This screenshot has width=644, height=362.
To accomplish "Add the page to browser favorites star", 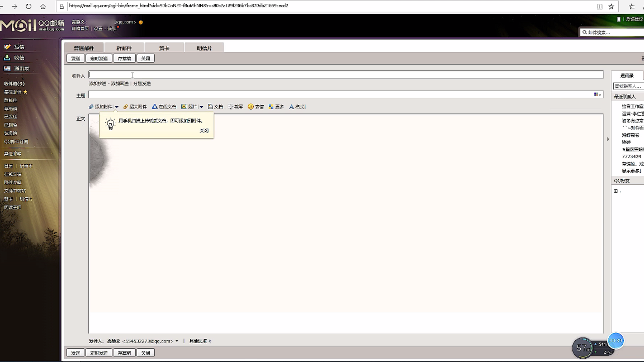I will [x=611, y=6].
